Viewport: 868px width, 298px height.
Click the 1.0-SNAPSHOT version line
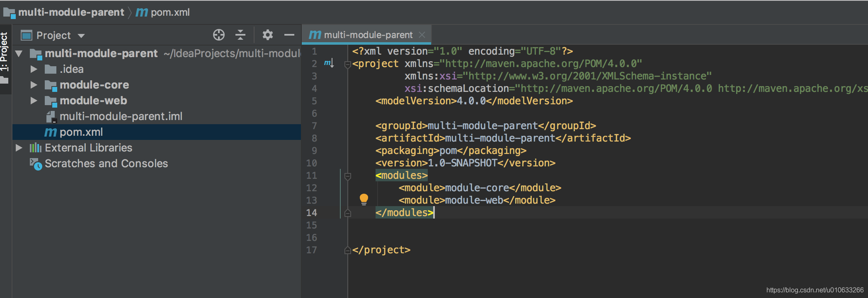[x=465, y=163]
